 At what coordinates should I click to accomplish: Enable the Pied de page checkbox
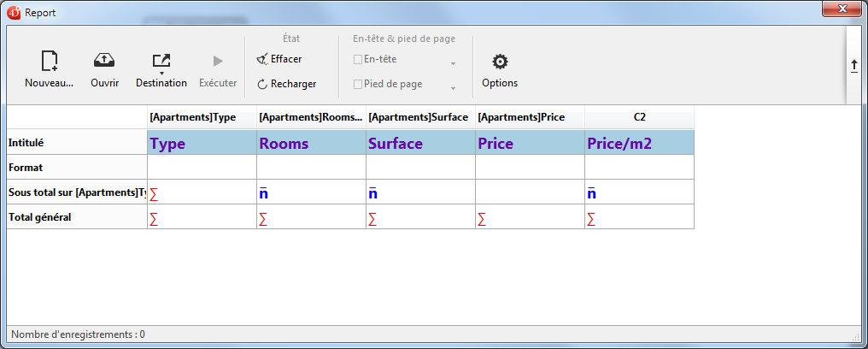click(358, 84)
